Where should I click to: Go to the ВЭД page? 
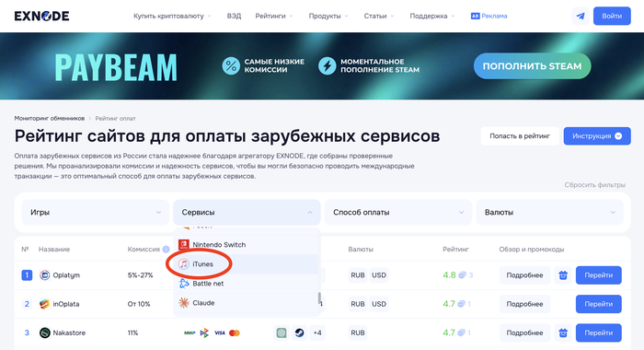tap(234, 16)
